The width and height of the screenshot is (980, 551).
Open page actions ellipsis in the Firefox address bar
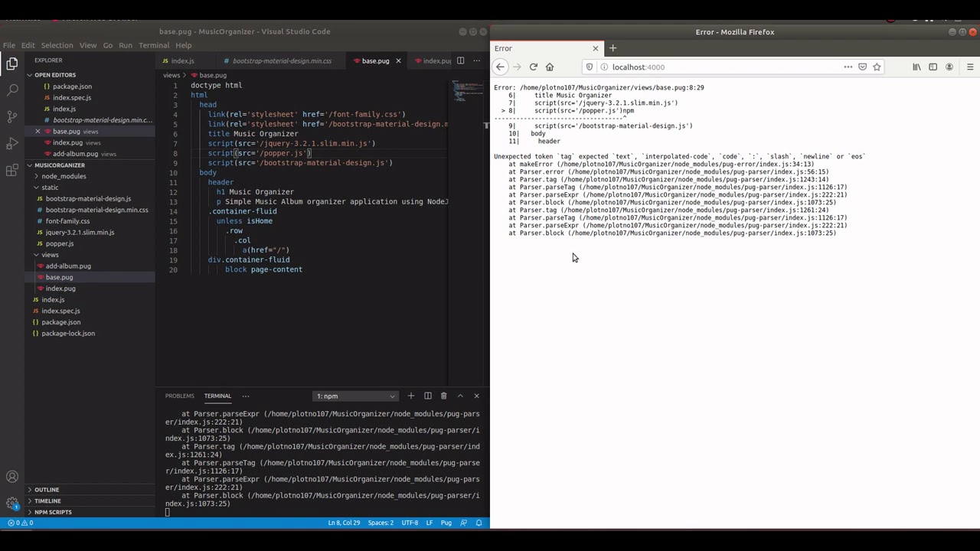(848, 67)
